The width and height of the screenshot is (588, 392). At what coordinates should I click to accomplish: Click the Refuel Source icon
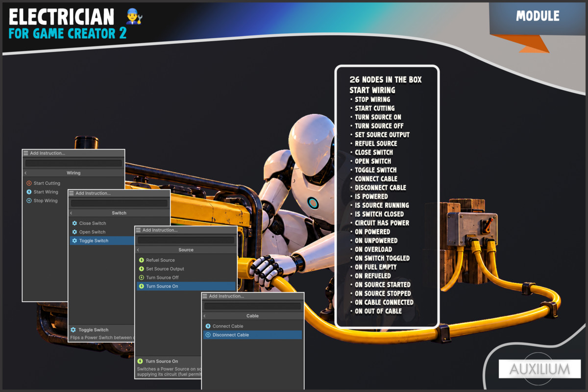(142, 260)
